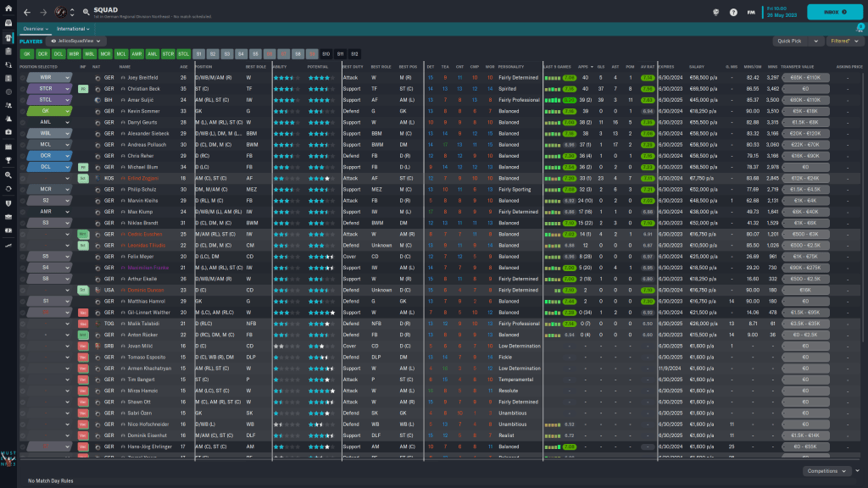
Task: Click the help question mark icon
Action: [732, 13]
